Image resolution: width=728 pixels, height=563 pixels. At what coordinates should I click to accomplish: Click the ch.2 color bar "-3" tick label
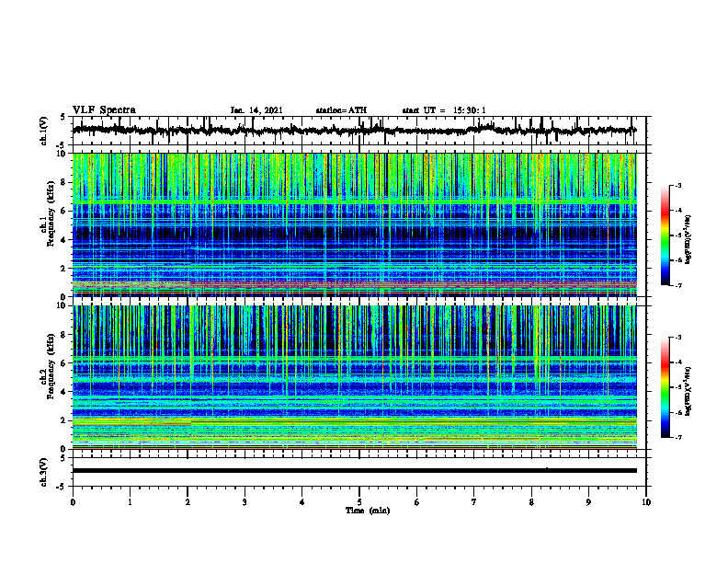[x=678, y=338]
